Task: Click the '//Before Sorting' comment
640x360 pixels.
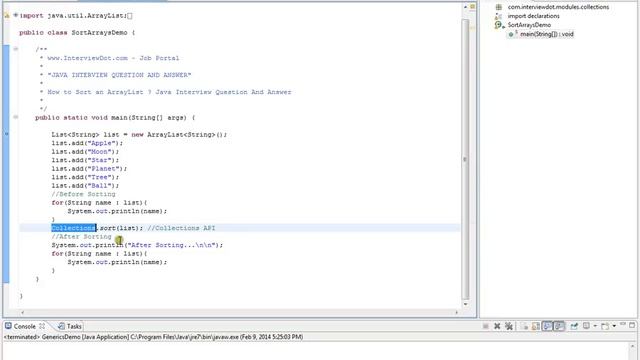Action: (83, 194)
